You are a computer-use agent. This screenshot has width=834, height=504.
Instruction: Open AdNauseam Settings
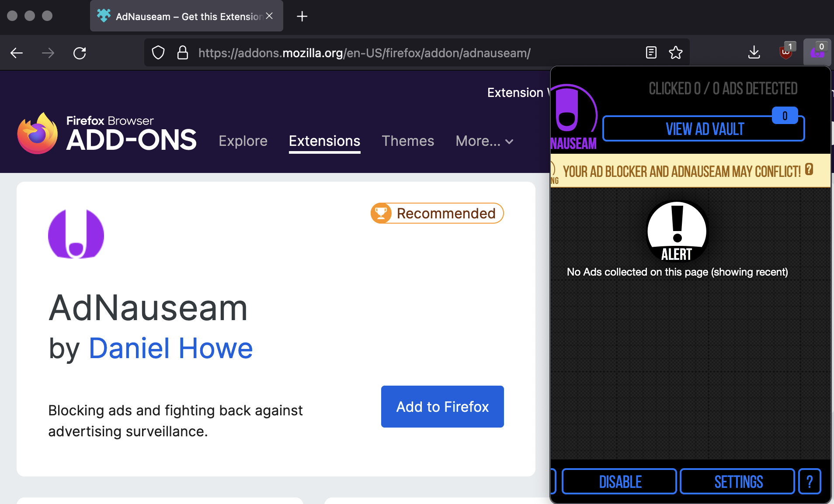[x=738, y=482]
